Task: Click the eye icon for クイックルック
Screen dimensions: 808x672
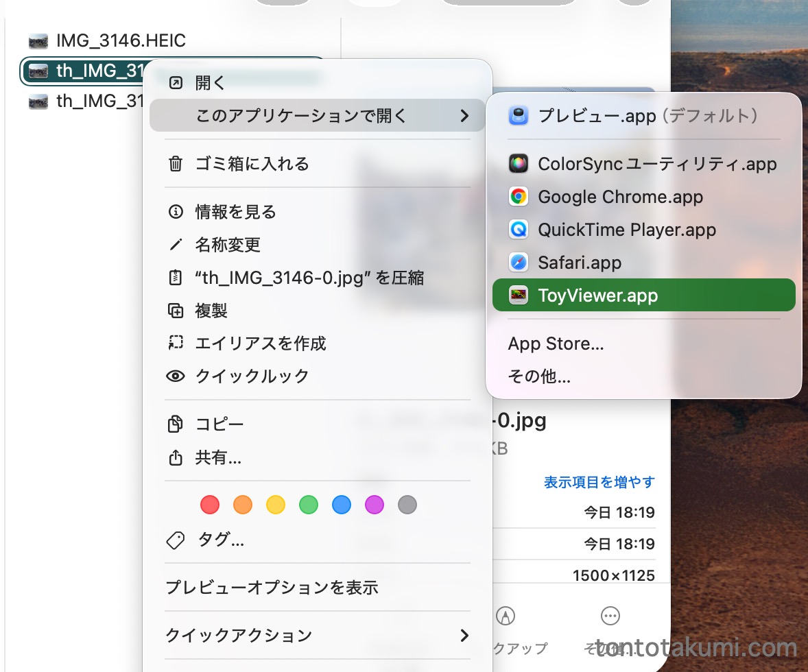Action: point(176,376)
